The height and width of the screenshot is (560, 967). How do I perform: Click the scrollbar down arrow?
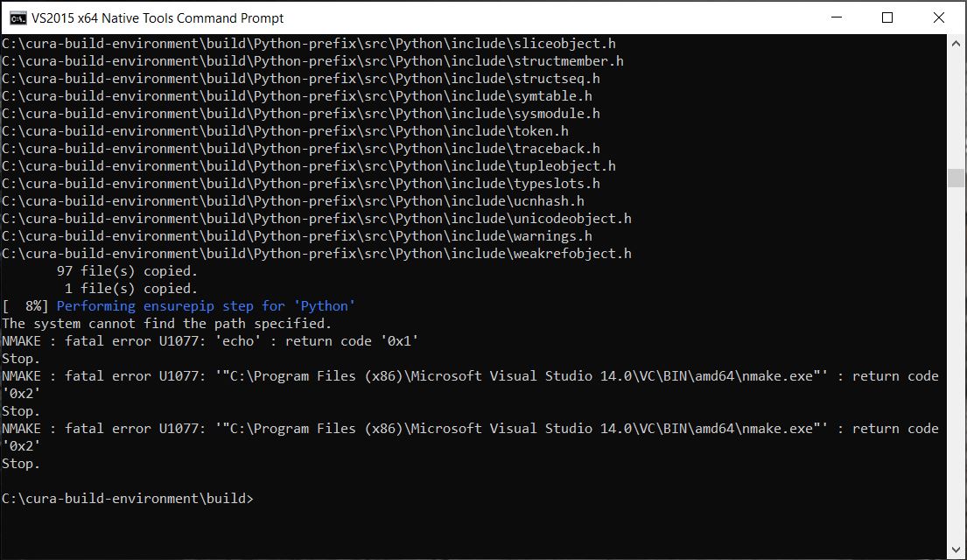coord(957,550)
